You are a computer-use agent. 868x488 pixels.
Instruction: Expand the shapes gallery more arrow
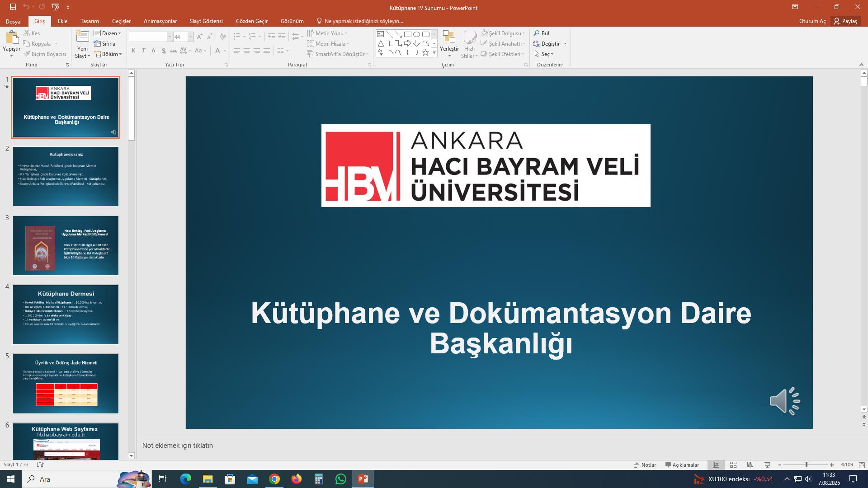point(434,53)
